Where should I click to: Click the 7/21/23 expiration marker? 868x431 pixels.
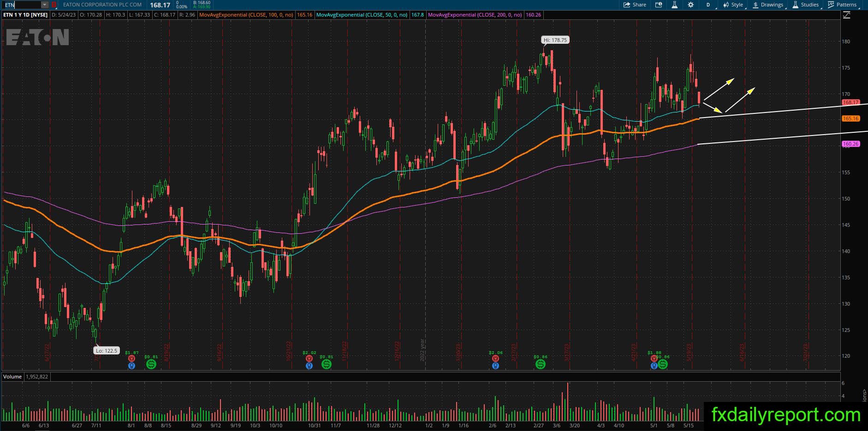pos(806,353)
